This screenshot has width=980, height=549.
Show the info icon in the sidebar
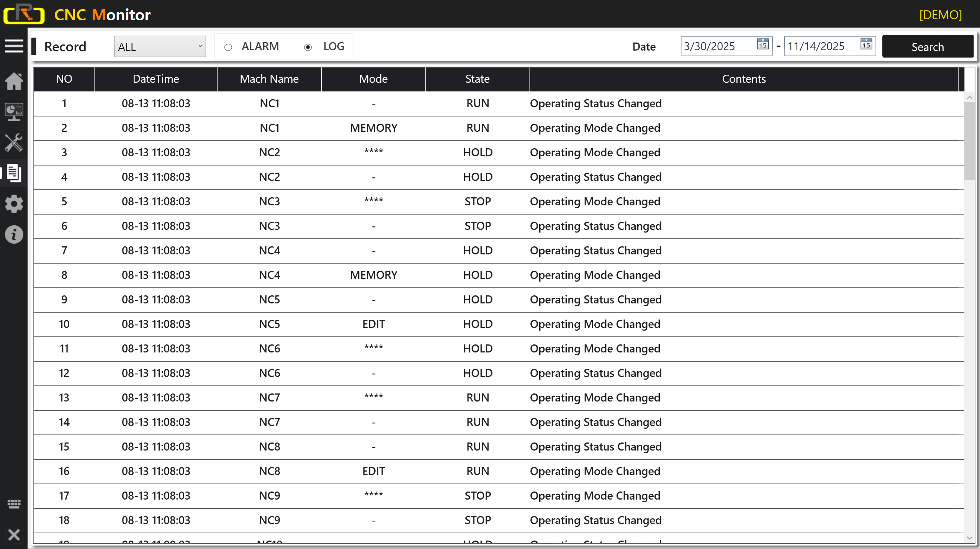click(14, 234)
